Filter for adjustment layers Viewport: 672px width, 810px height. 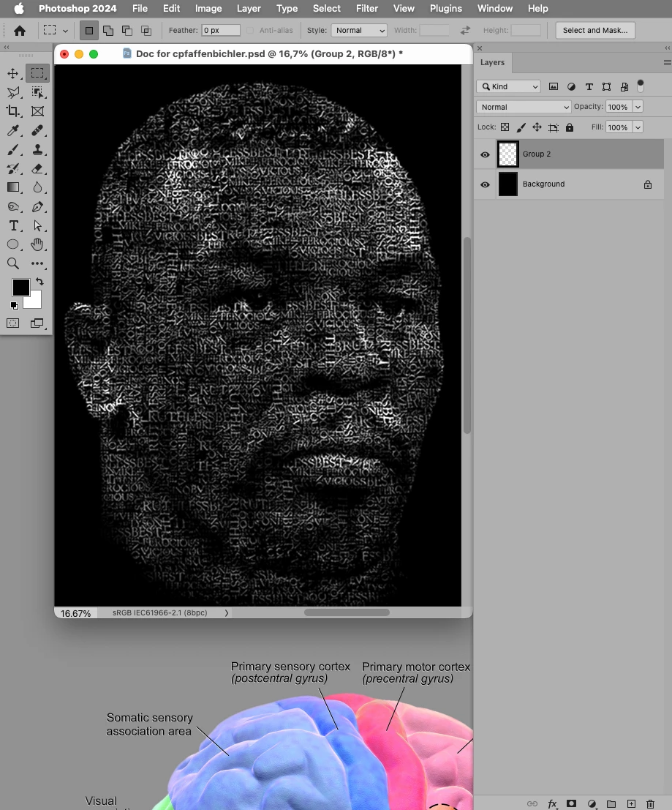pos(571,86)
